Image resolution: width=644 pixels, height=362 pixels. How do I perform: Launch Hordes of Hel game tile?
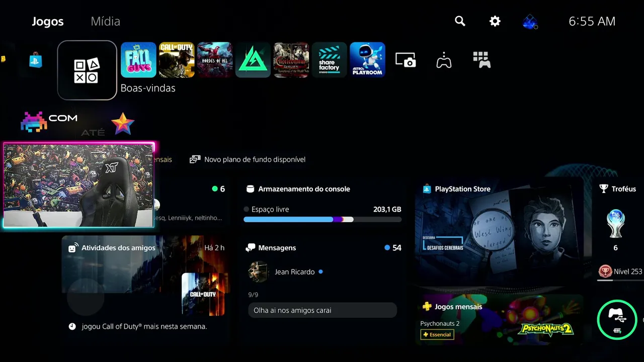[x=215, y=60]
